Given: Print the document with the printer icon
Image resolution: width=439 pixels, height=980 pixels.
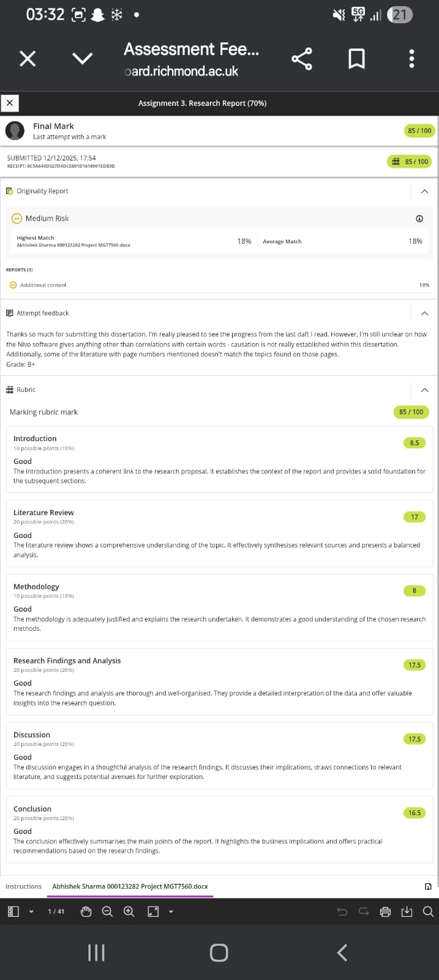Looking at the screenshot, I should (x=385, y=911).
